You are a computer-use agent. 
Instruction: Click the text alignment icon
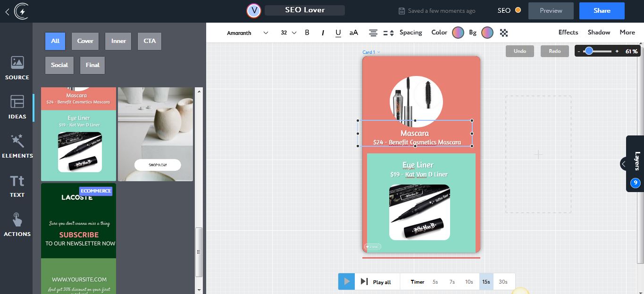[x=373, y=33]
